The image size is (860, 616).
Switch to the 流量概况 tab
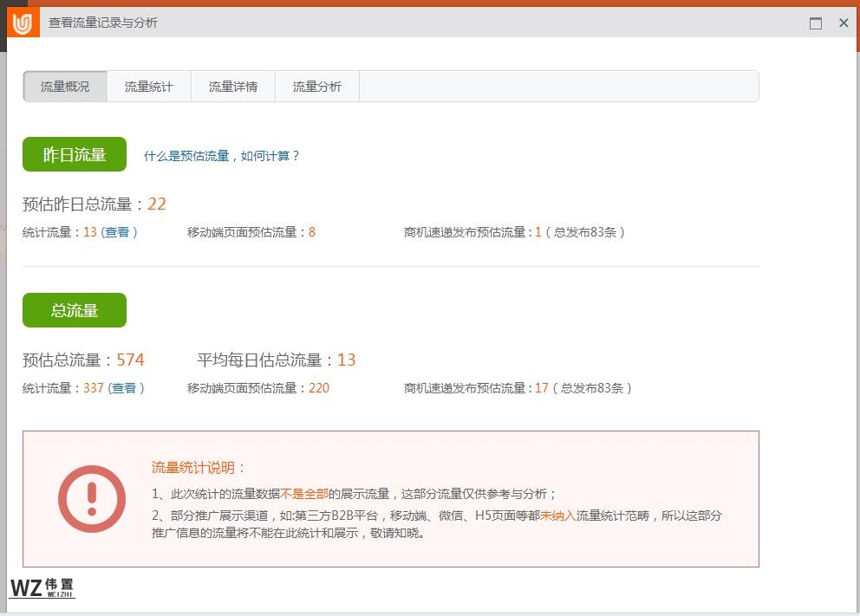[x=65, y=87]
